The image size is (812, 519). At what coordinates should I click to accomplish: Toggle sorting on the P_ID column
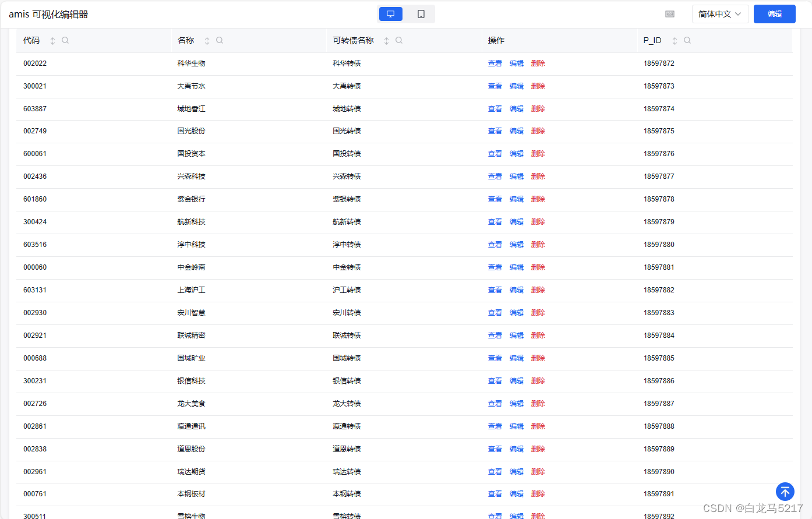[x=675, y=40]
